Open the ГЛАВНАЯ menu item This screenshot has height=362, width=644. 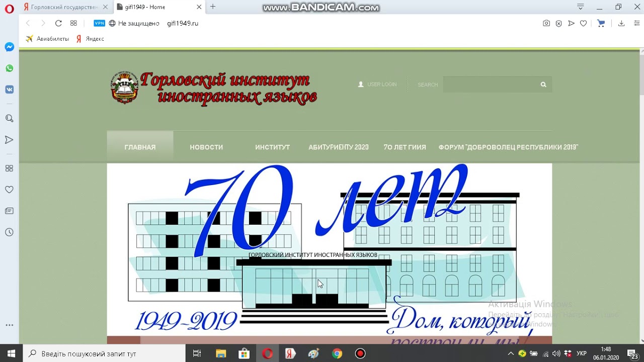pos(140,147)
